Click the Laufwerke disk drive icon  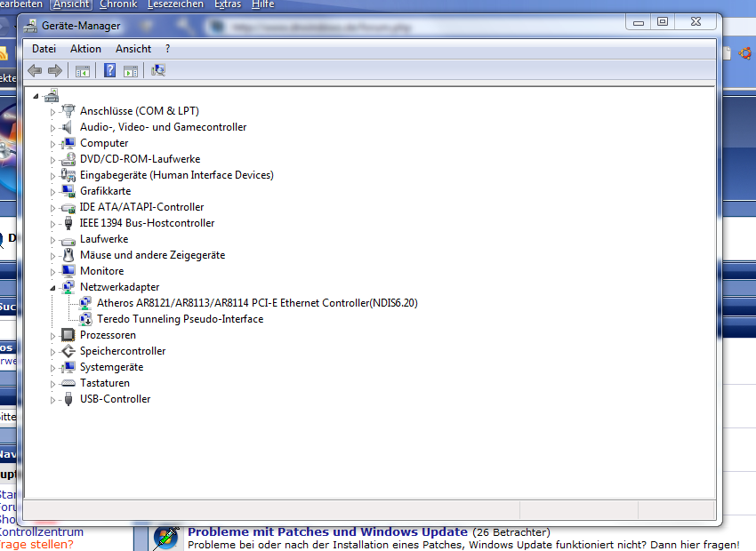pyautogui.click(x=68, y=240)
